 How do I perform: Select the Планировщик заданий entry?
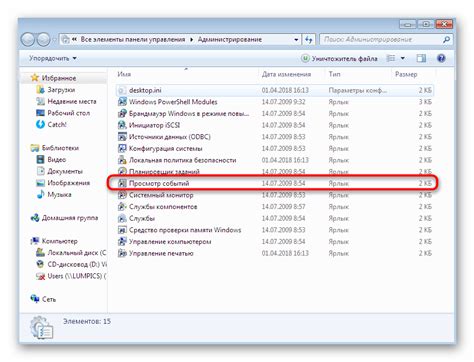pos(164,172)
